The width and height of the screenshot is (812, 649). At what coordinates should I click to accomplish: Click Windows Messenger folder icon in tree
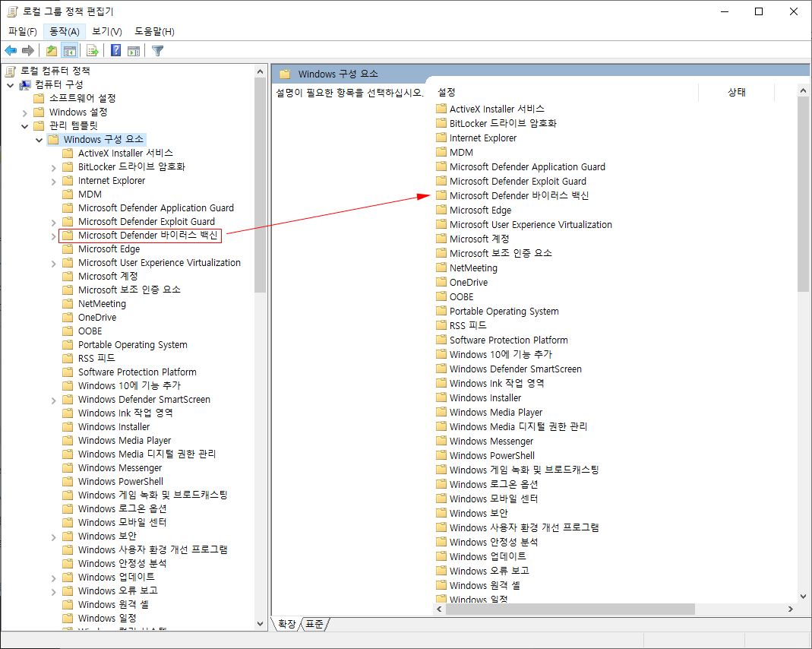click(x=68, y=467)
